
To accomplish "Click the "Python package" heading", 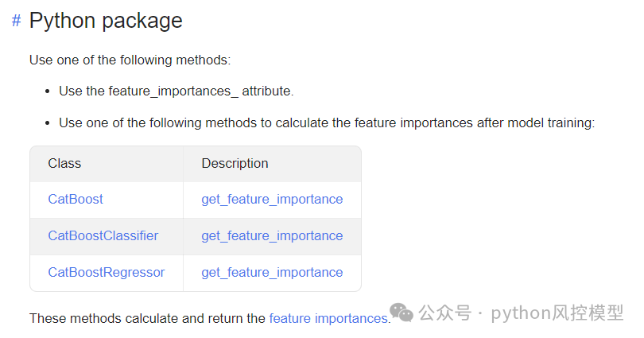I will (x=106, y=21).
